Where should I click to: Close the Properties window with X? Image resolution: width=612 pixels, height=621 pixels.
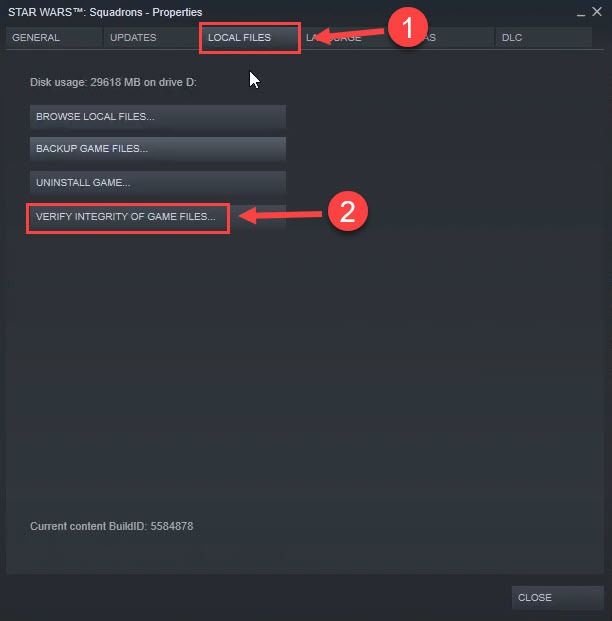(597, 12)
